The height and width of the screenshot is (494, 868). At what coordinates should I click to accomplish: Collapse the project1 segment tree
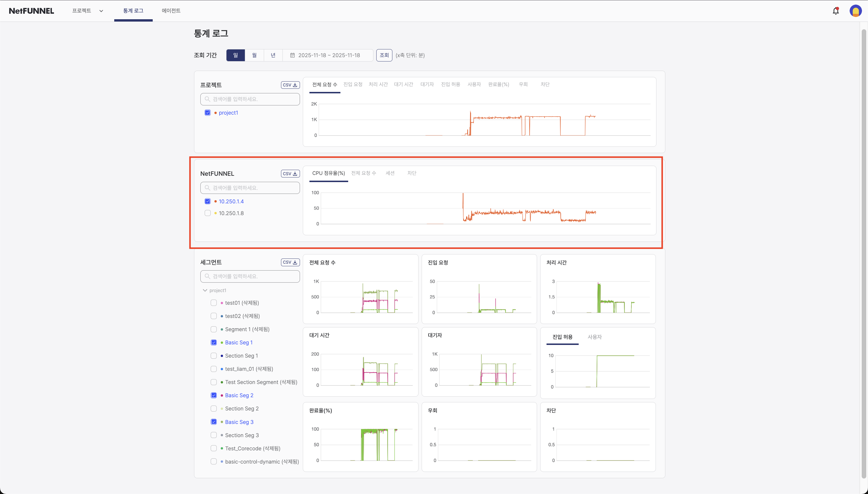(x=205, y=290)
